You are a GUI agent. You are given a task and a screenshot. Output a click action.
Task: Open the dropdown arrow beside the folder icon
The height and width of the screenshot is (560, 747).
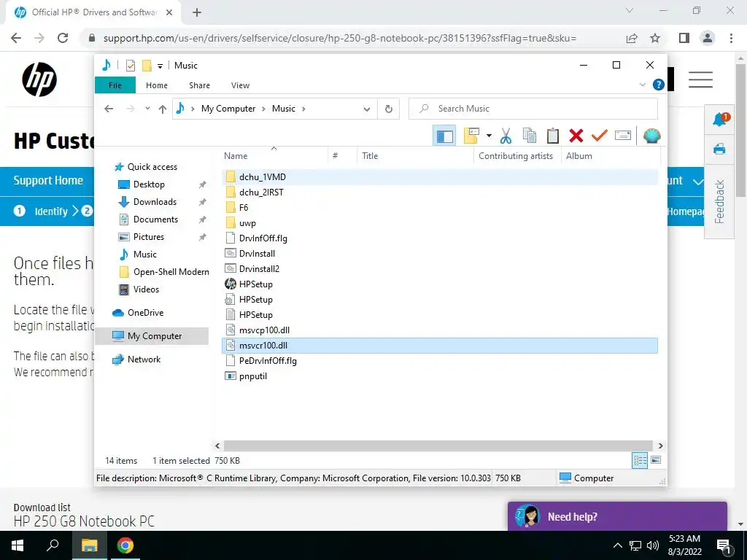tap(489, 136)
